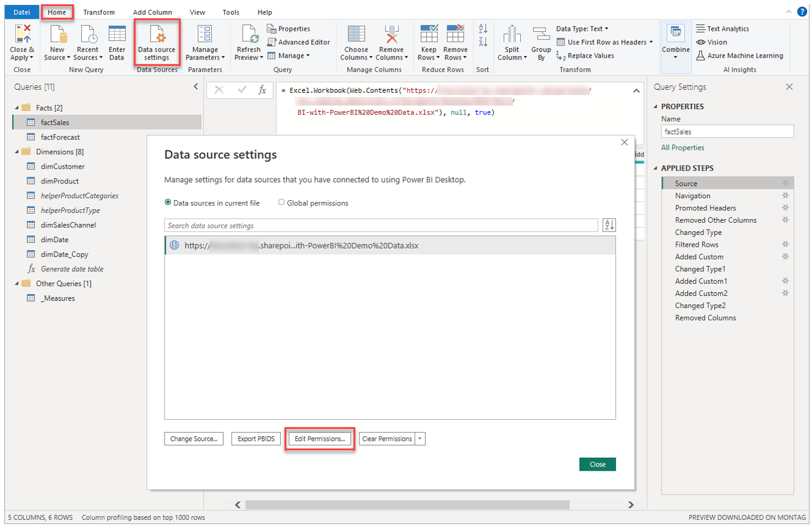The height and width of the screenshot is (529, 812).
Task: Open gear settings for Navigation step
Action: pyautogui.click(x=785, y=196)
